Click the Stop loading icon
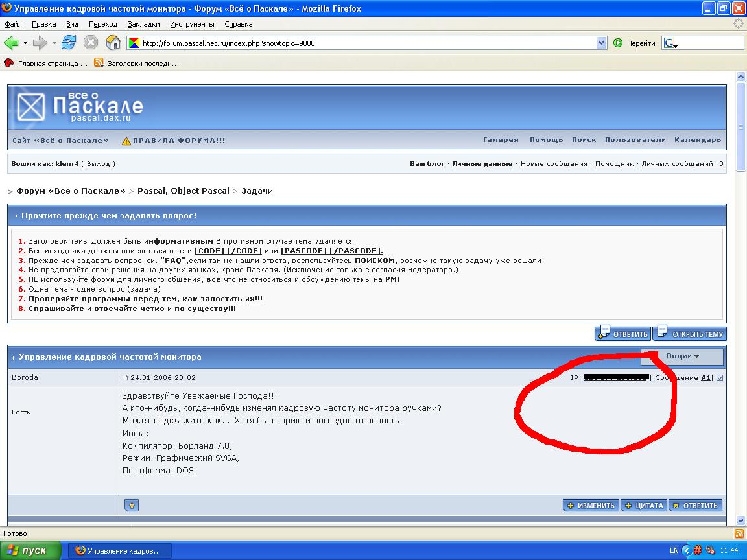The width and height of the screenshot is (747, 560). click(x=91, y=43)
